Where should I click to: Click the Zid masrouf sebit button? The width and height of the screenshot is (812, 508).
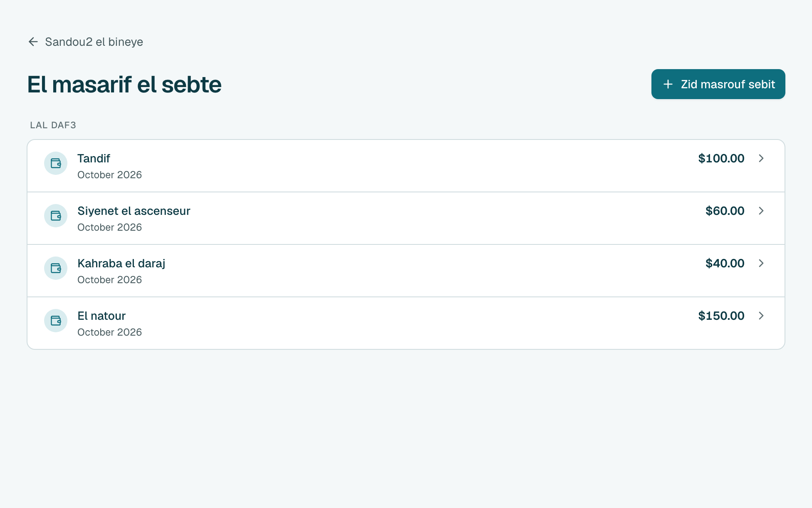point(718,84)
